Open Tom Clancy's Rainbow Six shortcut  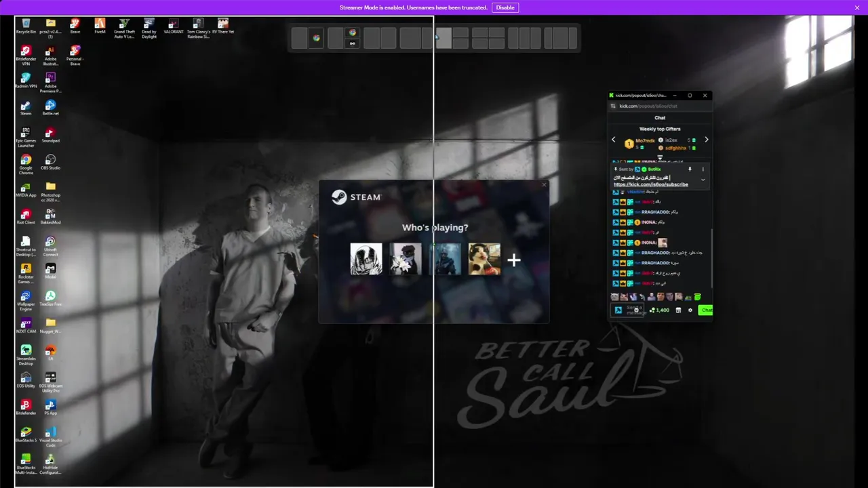[x=198, y=28]
